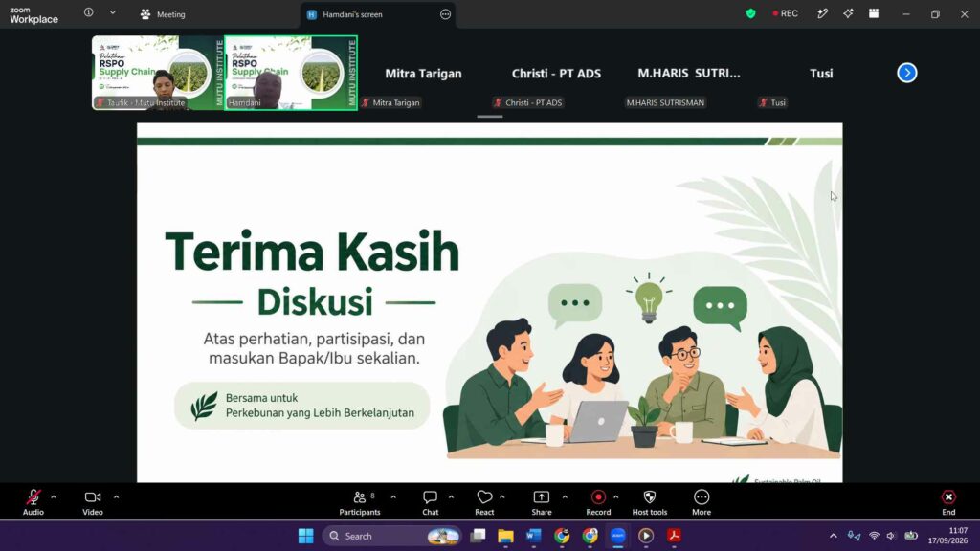The width and height of the screenshot is (980, 551).
Task: Click the 'Diskusi' slide subtitle
Action: coord(314,301)
